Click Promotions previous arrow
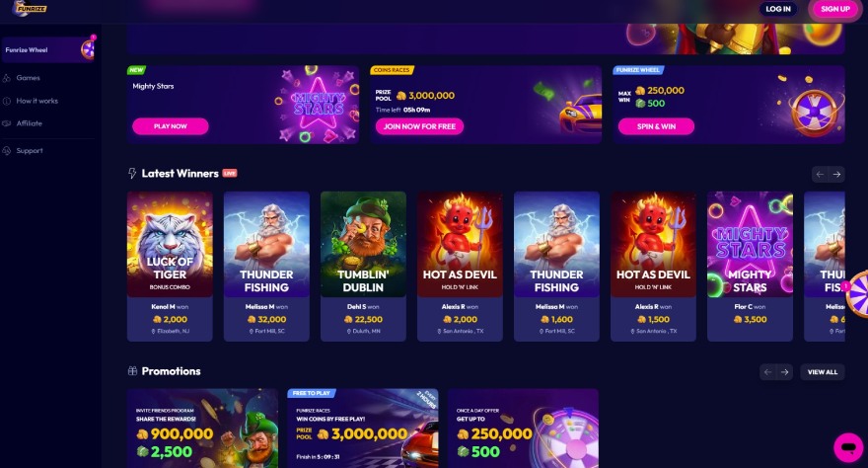Image resolution: width=868 pixels, height=468 pixels. pos(767,372)
